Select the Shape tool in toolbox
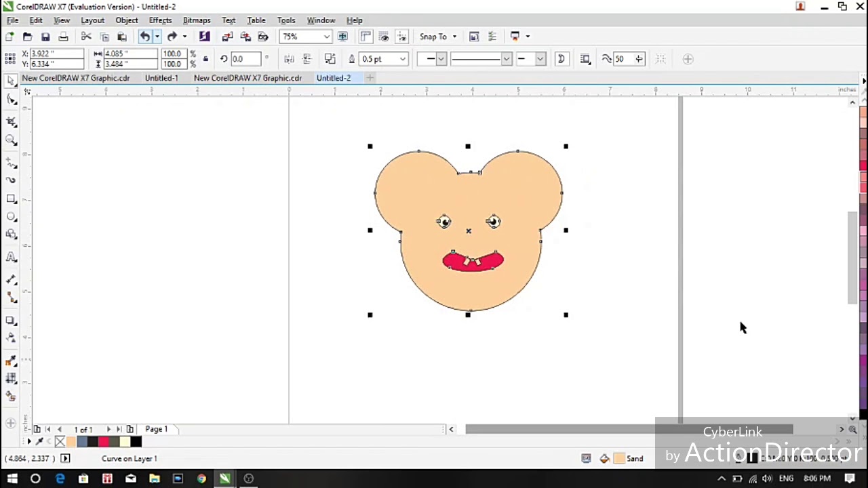The width and height of the screenshot is (868, 488). pyautogui.click(x=11, y=100)
